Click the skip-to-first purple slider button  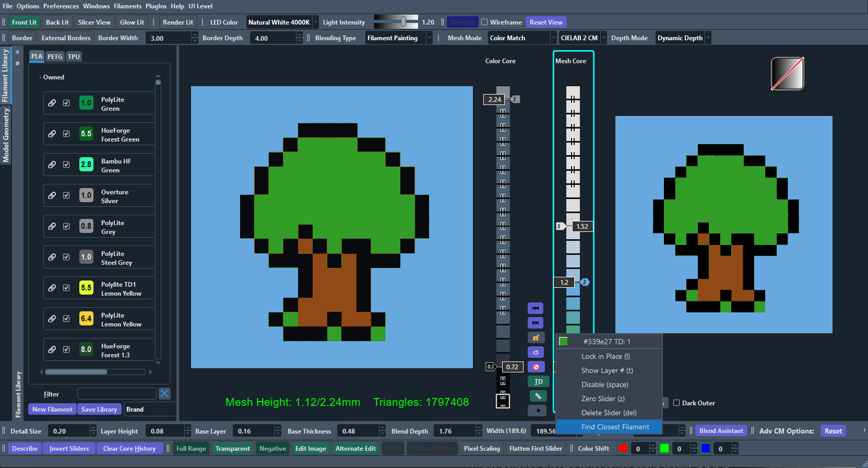536,308
